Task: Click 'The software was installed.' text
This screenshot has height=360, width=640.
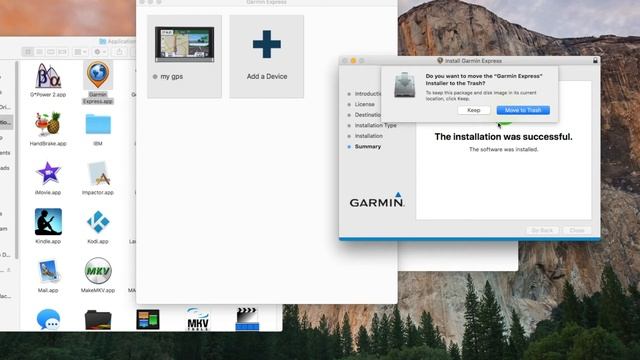Action: [503, 149]
